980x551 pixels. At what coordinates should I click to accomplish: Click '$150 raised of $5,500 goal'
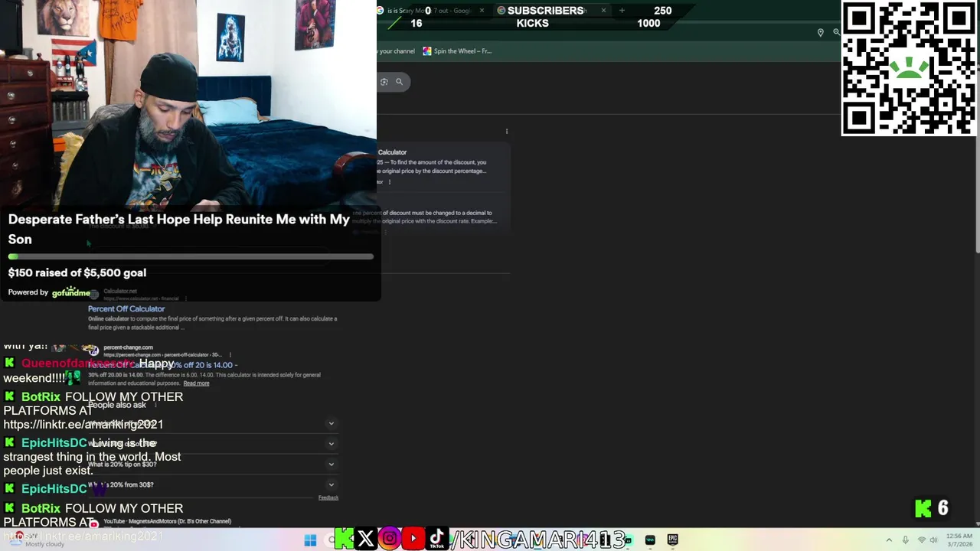(x=77, y=272)
